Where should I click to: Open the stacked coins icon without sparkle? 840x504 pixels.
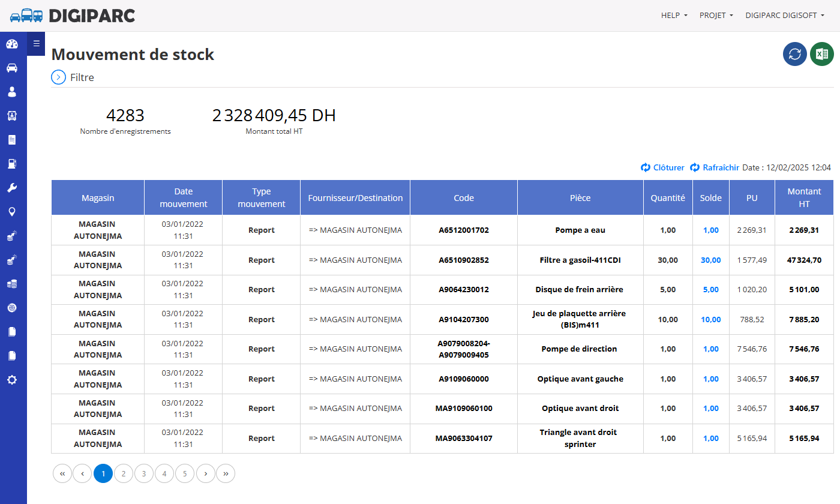[12, 284]
